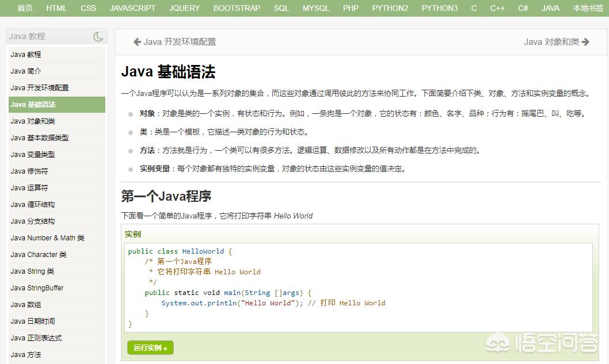Screen dimensions: 609x364
Task: Select Java 日期时间 in the sidebar
Action: point(57,321)
